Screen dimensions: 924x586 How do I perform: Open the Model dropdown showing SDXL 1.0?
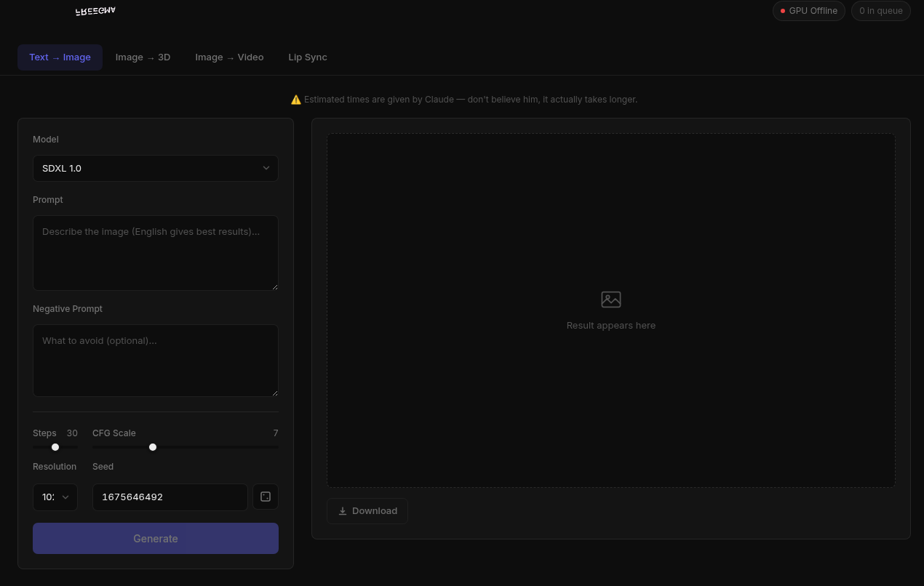[156, 168]
